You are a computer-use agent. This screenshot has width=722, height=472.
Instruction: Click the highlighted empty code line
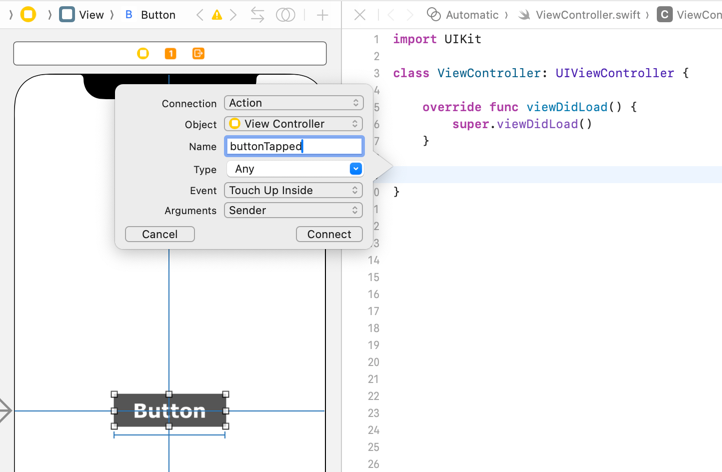point(553,175)
